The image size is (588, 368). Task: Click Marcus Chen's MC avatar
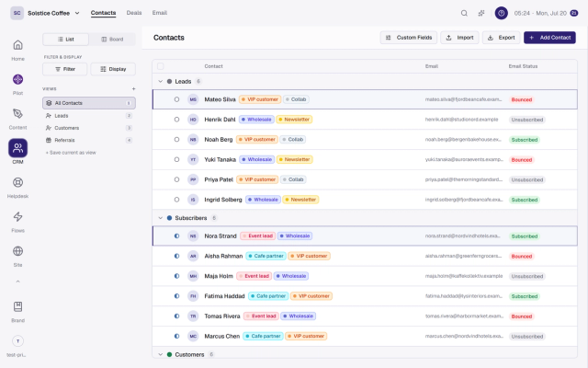coord(193,336)
